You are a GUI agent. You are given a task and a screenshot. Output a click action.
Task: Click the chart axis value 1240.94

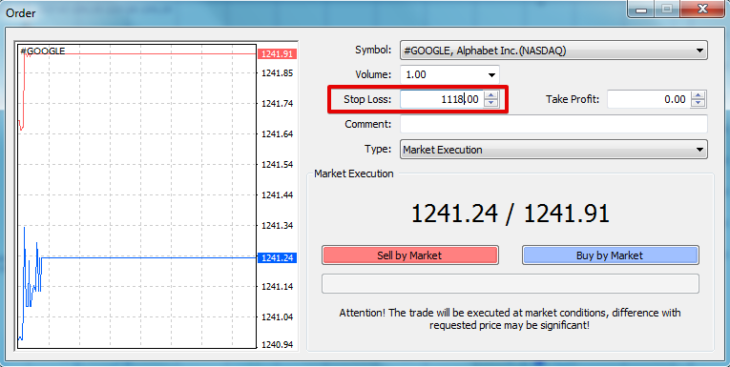(277, 345)
